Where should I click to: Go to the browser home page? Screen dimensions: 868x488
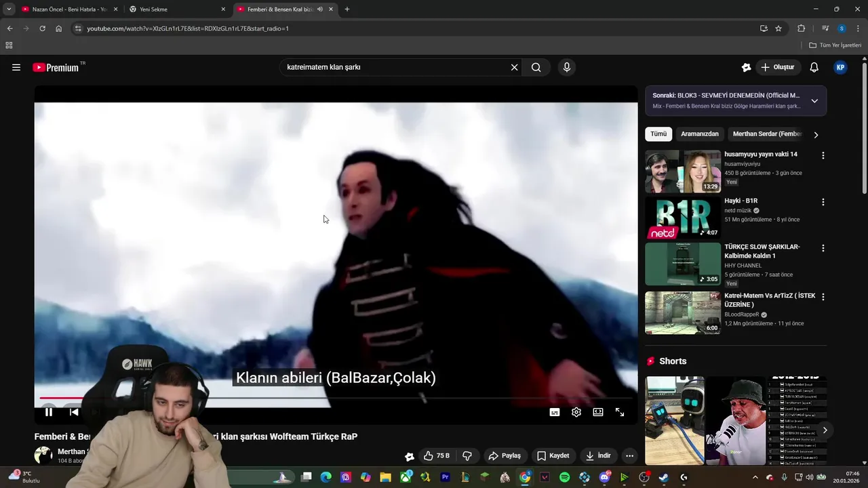tap(58, 28)
